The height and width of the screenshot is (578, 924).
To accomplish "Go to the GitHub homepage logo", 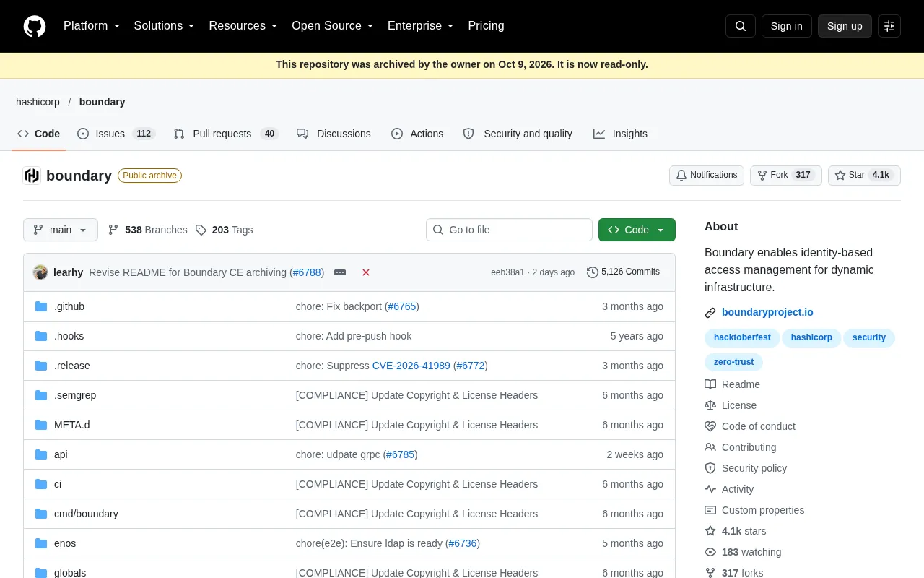I will 35,26.
